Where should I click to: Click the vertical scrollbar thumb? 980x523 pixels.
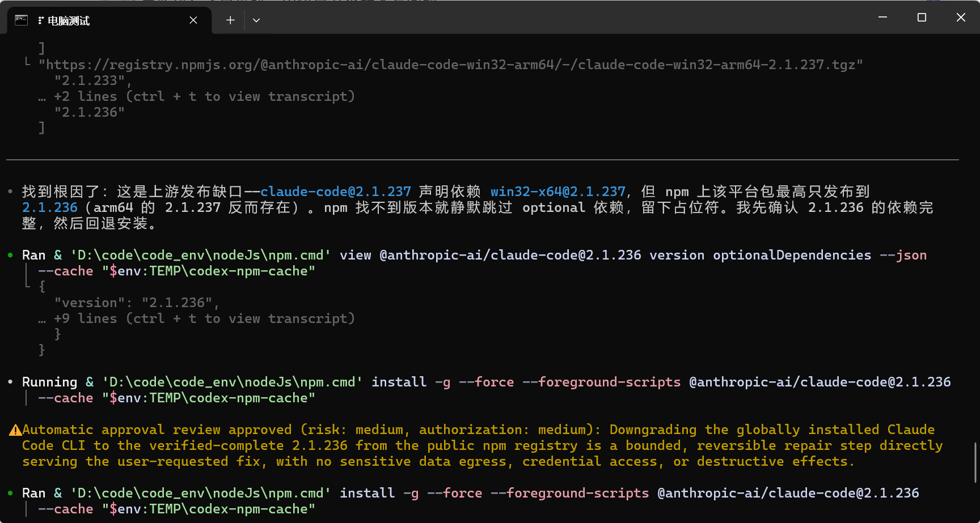(x=975, y=463)
